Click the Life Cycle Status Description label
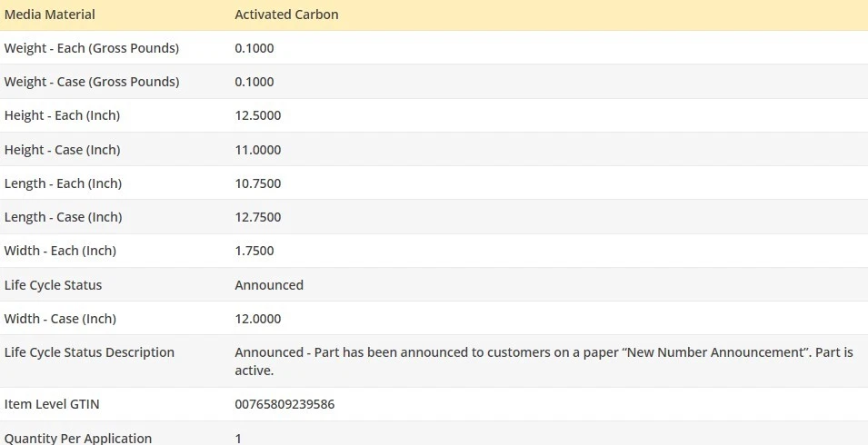Screen dimensions: 868x445 tap(89, 352)
